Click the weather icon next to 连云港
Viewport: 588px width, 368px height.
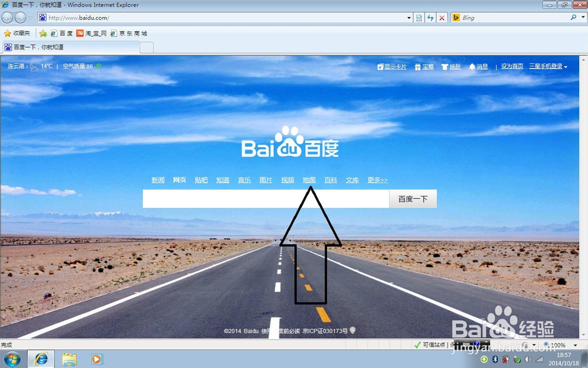tap(34, 67)
